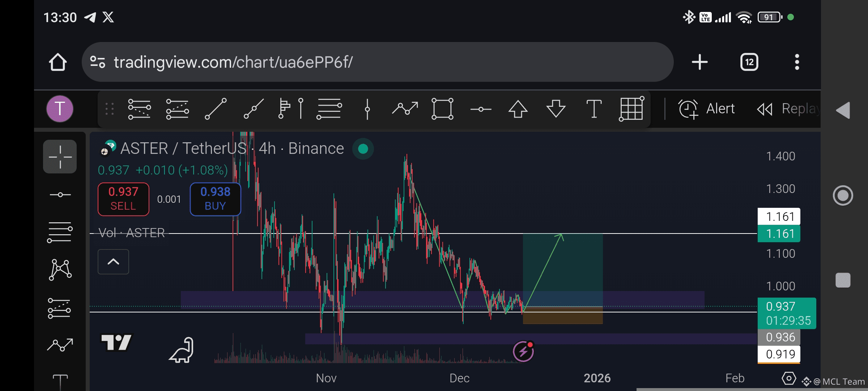Viewport: 868px width, 391px height.
Task: Collapse the side panel with left triangle
Action: coord(843,110)
